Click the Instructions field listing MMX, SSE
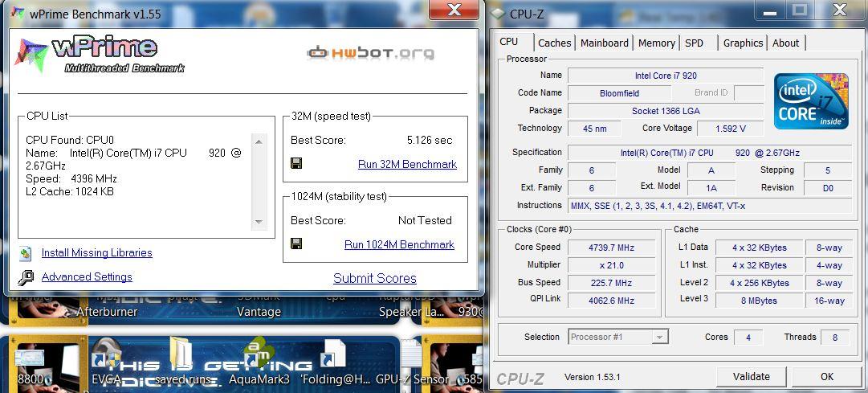 coord(710,206)
